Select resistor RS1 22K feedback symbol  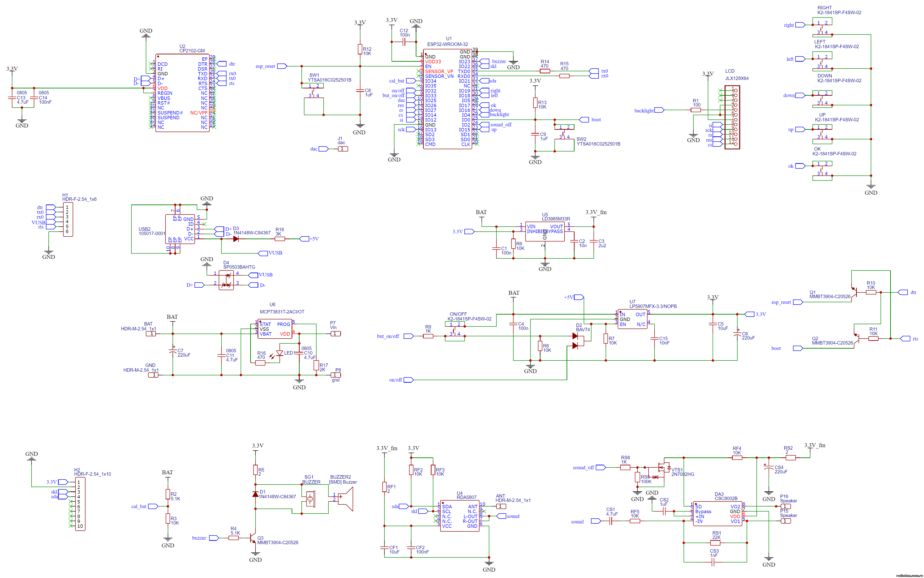coord(715,543)
